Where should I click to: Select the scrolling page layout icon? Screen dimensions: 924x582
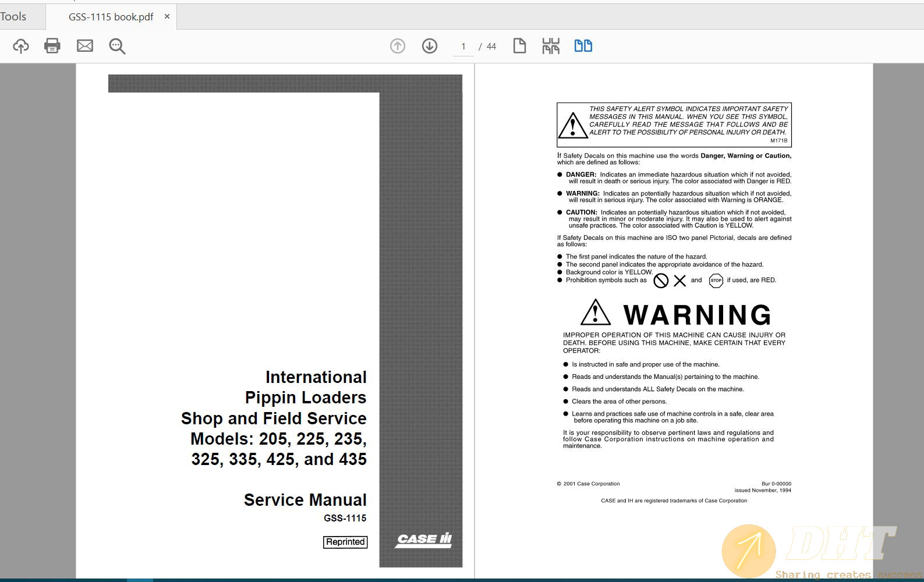coord(551,46)
